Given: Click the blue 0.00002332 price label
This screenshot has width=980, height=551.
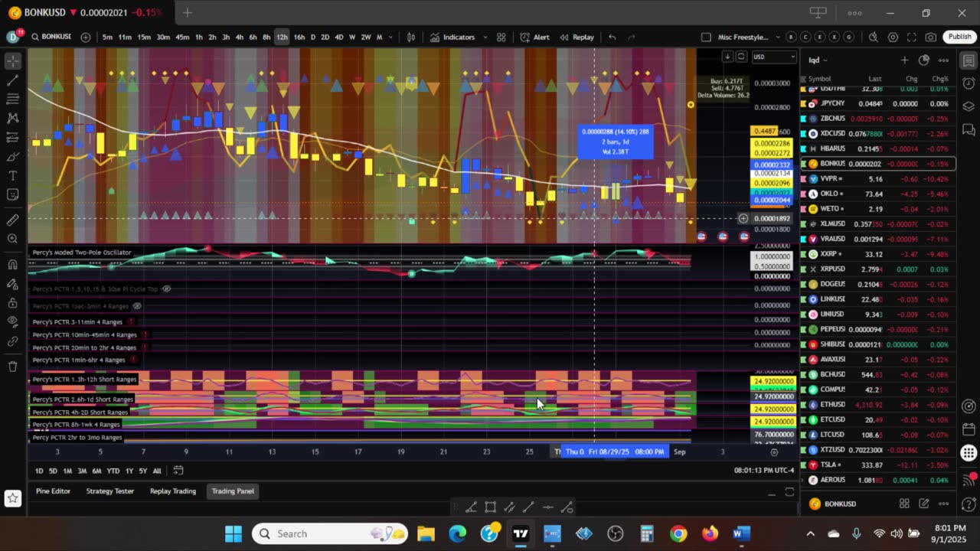Looking at the screenshot, I should pos(773,165).
